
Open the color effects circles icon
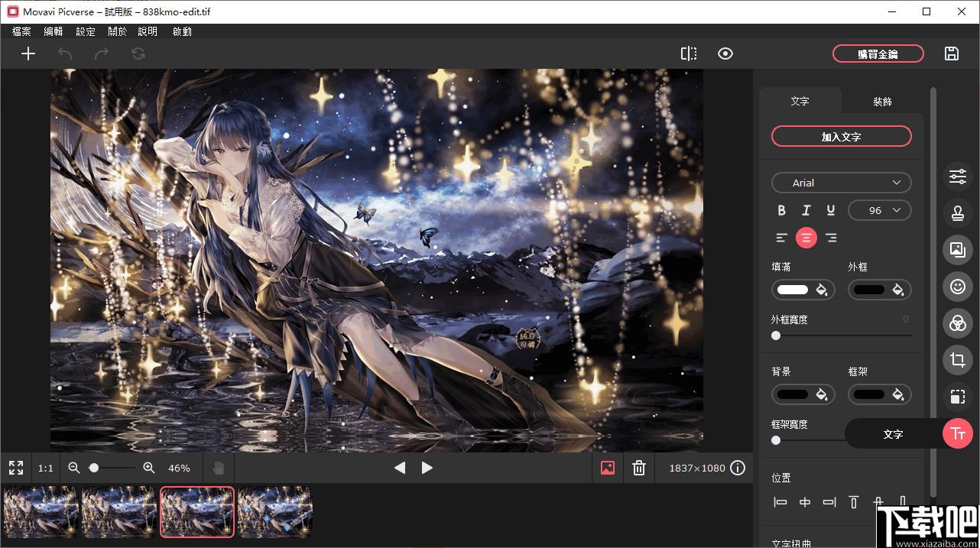coord(957,323)
